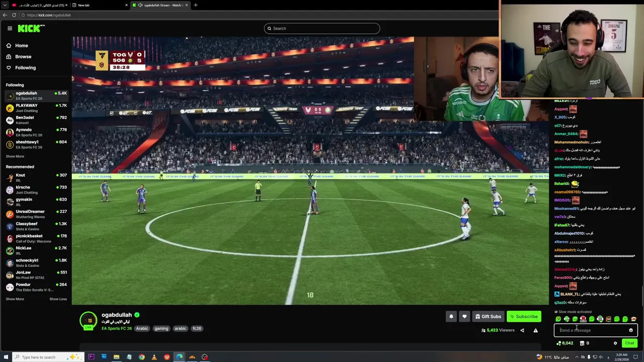Open the Kick points balance 6,042
The height and width of the screenshot is (362, 644).
(x=565, y=343)
